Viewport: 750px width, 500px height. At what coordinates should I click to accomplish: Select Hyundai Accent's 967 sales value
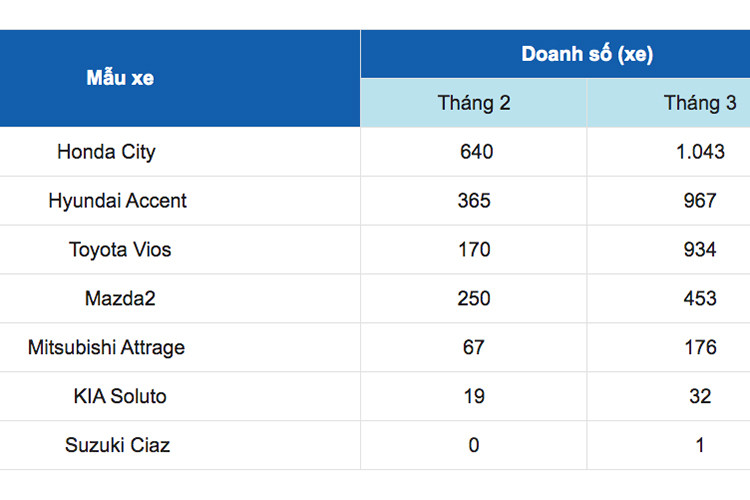click(x=700, y=201)
